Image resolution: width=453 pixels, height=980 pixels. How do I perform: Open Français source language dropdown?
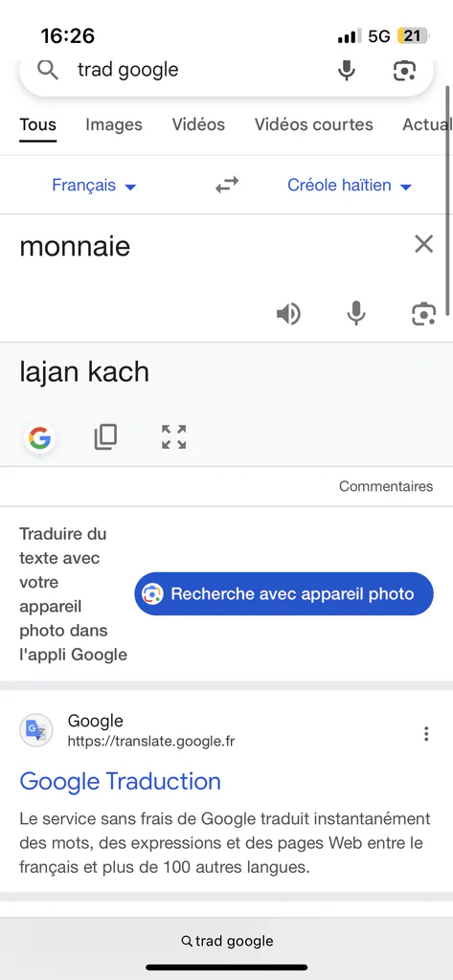(x=94, y=185)
